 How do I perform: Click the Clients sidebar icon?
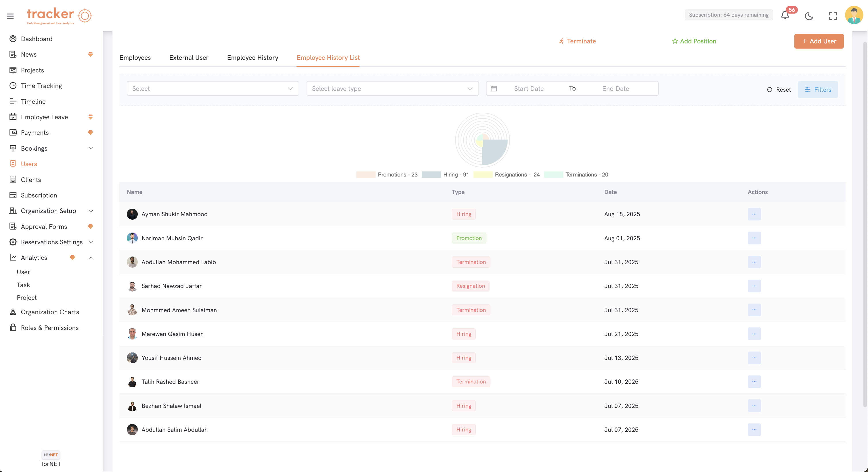(x=13, y=179)
